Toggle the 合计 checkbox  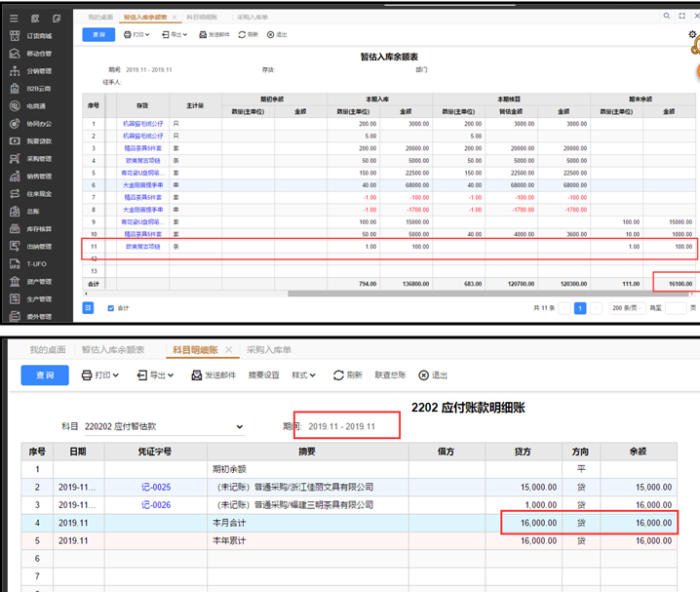110,307
